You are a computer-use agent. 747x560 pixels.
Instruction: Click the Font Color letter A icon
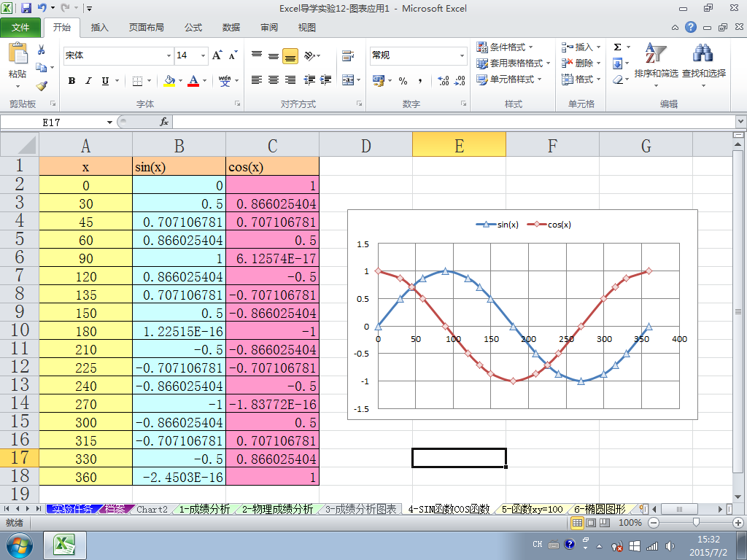click(x=193, y=80)
